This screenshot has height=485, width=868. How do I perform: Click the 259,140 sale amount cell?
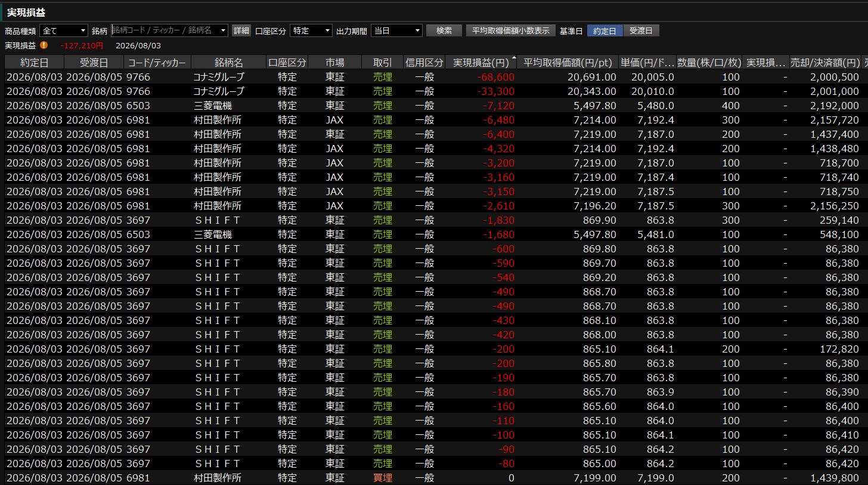[838, 220]
